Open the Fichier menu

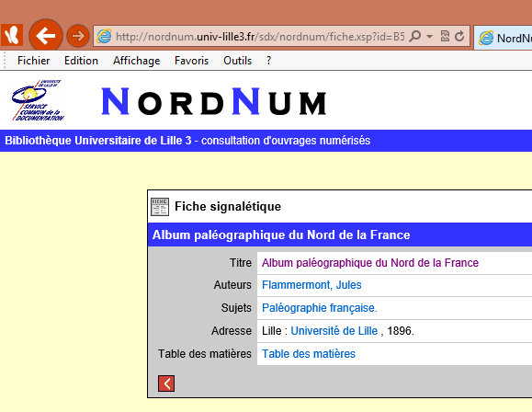point(34,61)
